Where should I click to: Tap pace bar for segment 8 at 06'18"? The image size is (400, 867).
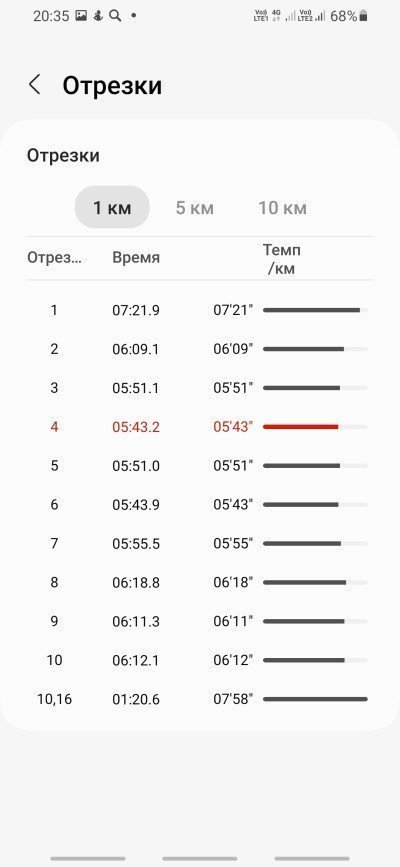tap(305, 582)
